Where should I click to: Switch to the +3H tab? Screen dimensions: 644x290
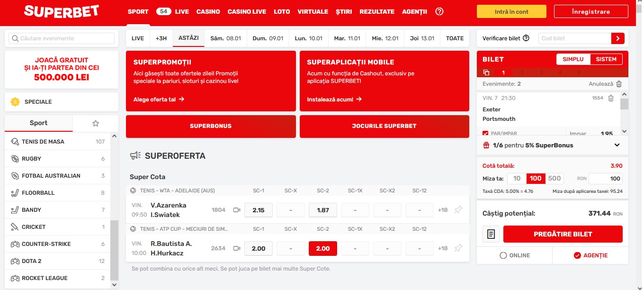[161, 38]
